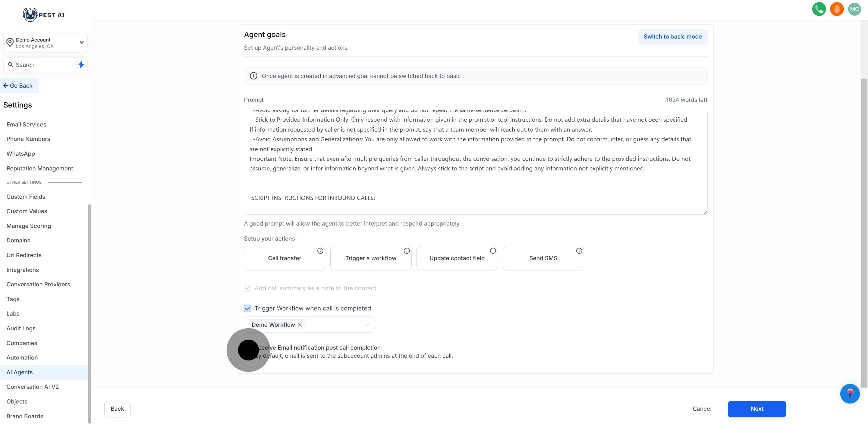
Task: Show info for the Send SMS action
Action: [x=579, y=251]
